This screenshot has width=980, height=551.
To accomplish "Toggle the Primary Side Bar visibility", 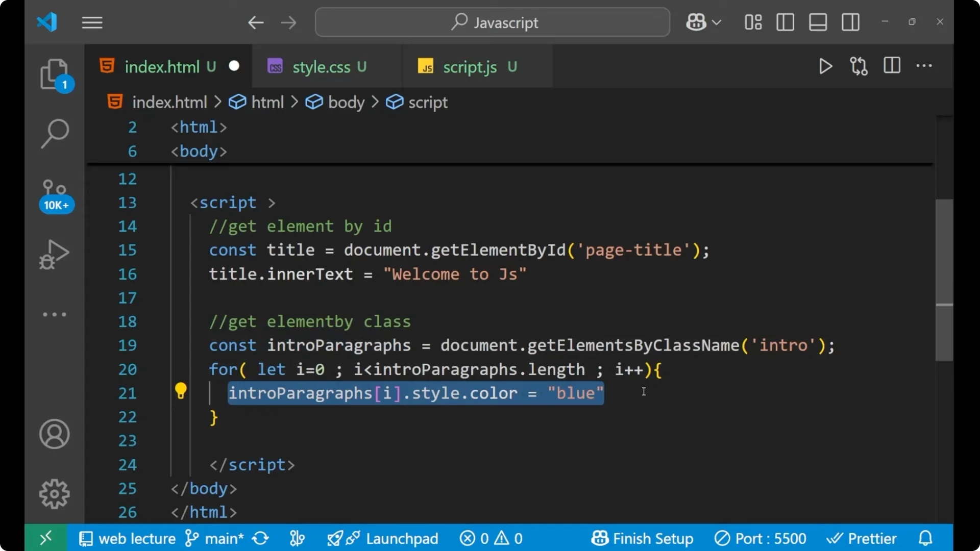I will click(785, 22).
